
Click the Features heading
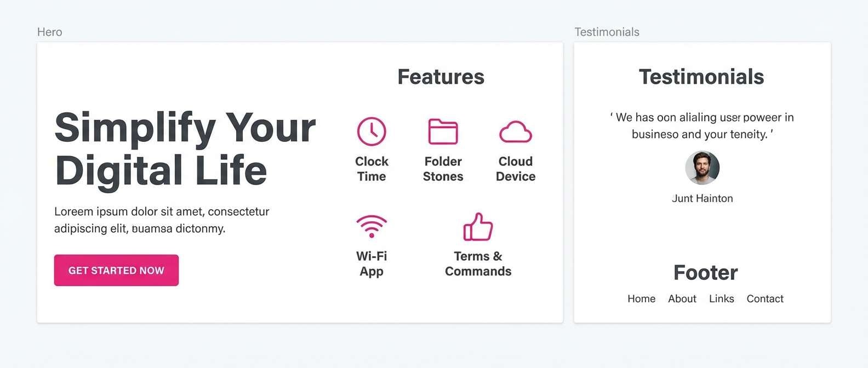point(441,77)
